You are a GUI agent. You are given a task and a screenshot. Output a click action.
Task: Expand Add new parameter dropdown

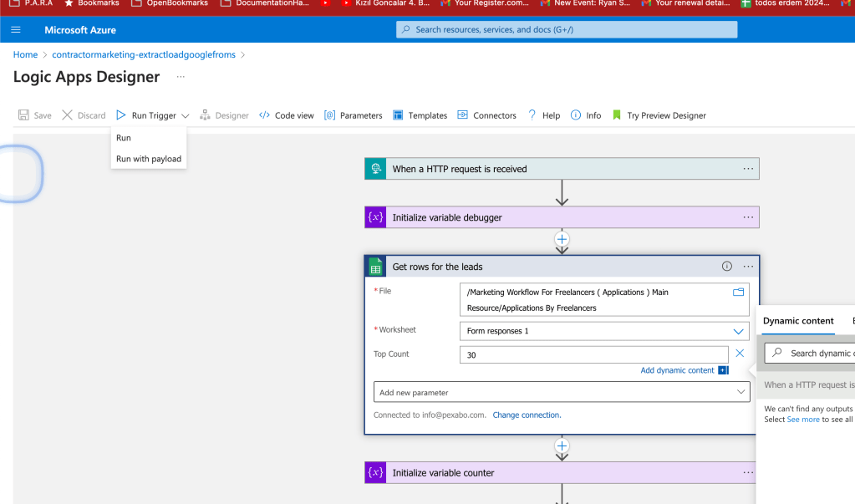tap(562, 392)
